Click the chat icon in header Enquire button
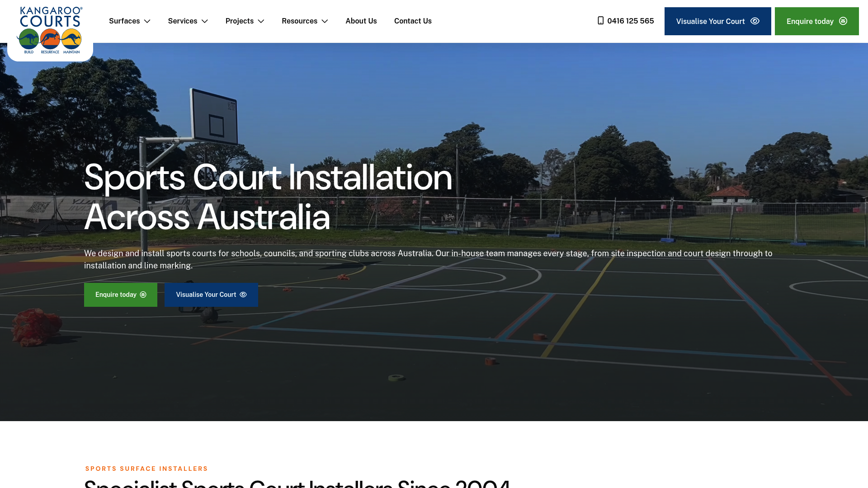The height and width of the screenshot is (488, 868). 843,21
